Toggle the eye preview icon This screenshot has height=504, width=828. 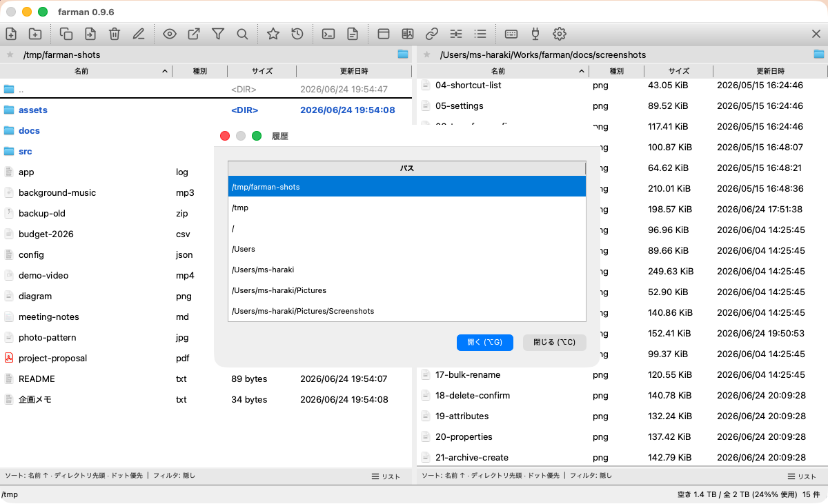[x=170, y=33]
